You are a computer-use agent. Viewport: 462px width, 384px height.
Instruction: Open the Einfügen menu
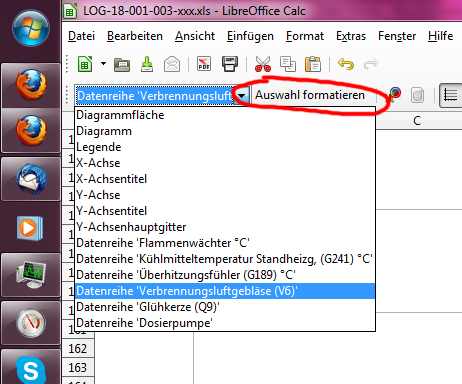click(250, 36)
